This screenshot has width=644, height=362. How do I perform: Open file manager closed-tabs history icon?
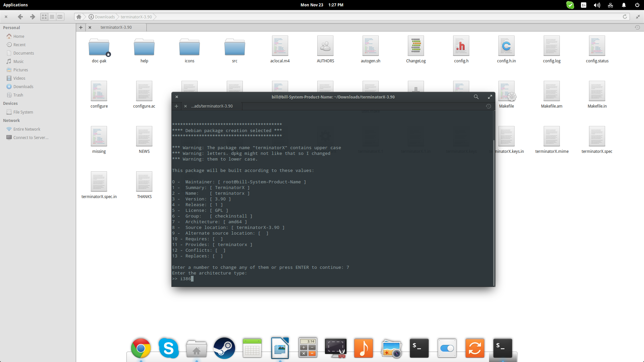(638, 27)
